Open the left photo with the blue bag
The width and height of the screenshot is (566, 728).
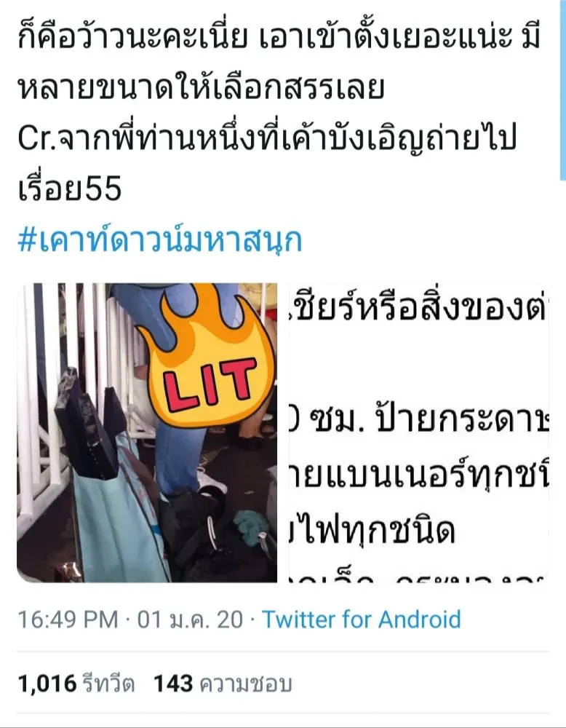(x=147, y=432)
